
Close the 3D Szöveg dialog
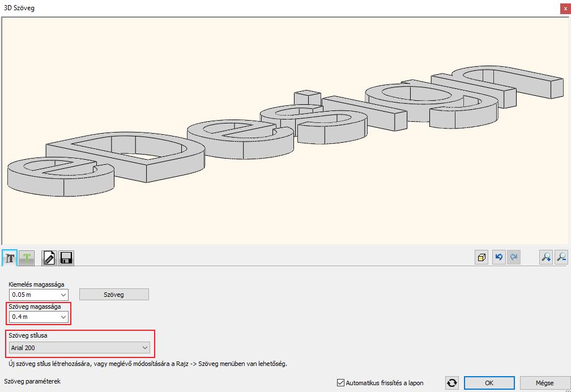pyautogui.click(x=565, y=8)
